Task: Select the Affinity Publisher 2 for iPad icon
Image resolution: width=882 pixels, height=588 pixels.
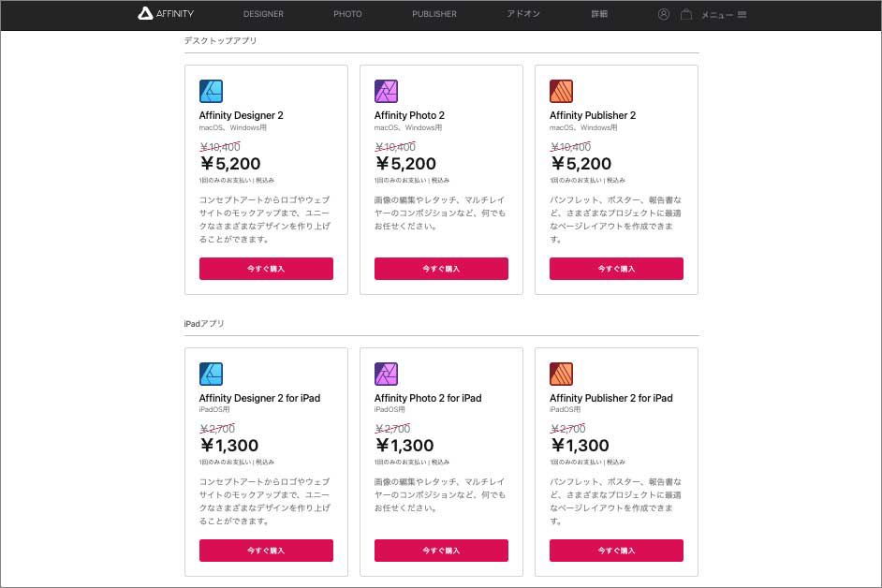Action: 561,374
